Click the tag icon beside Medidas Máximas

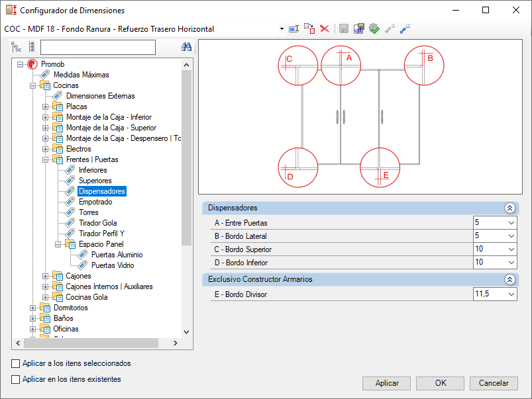45,75
